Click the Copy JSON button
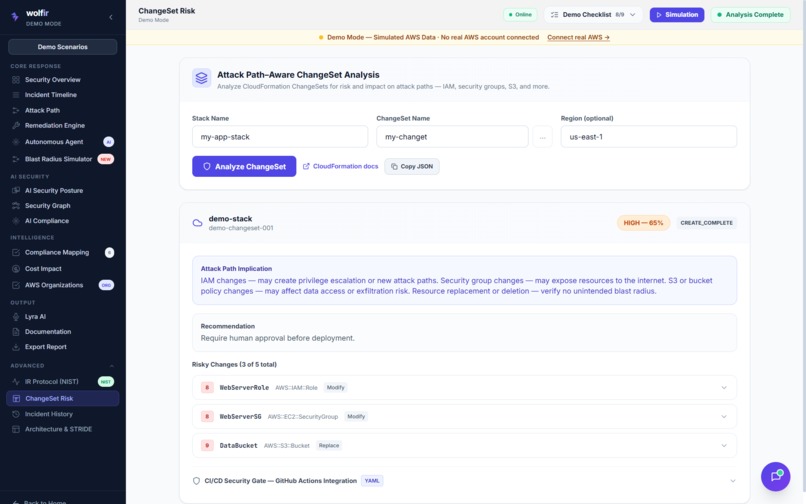The image size is (806, 504). (x=412, y=166)
